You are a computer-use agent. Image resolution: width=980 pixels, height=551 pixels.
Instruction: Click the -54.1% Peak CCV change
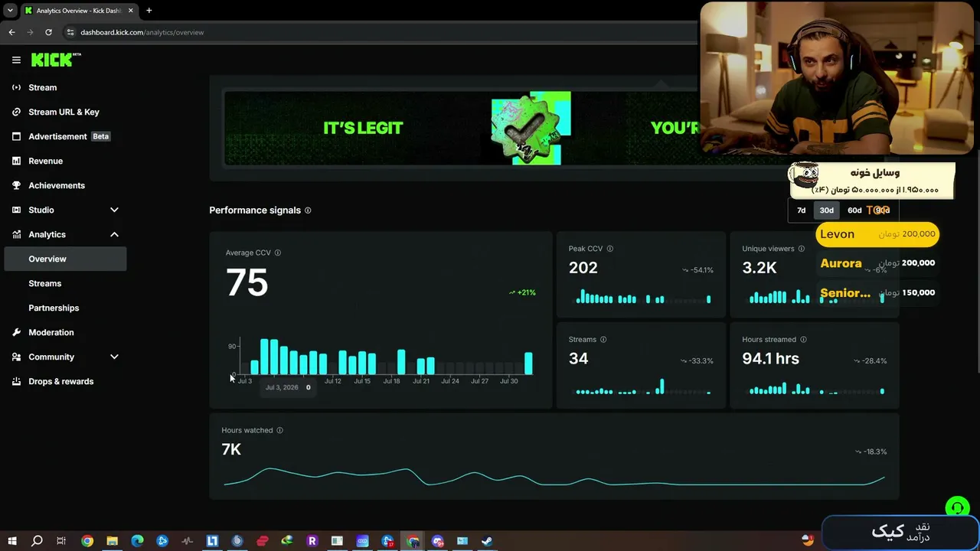click(697, 270)
